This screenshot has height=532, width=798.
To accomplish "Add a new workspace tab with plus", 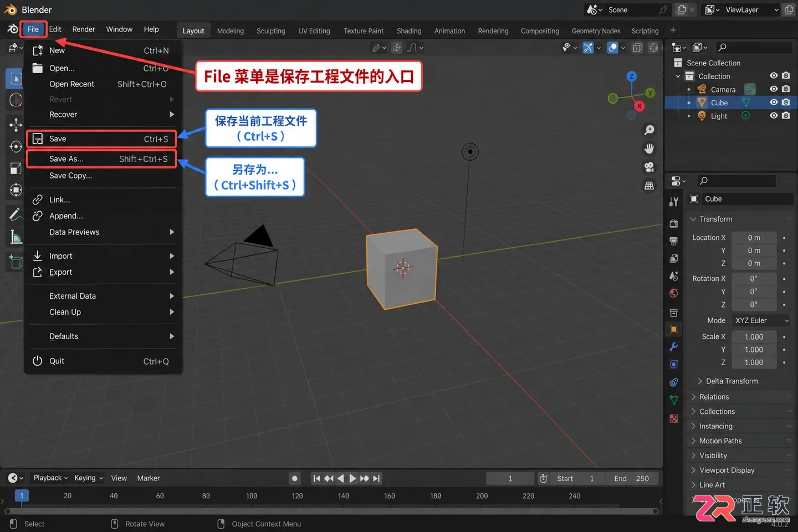I will tap(673, 30).
